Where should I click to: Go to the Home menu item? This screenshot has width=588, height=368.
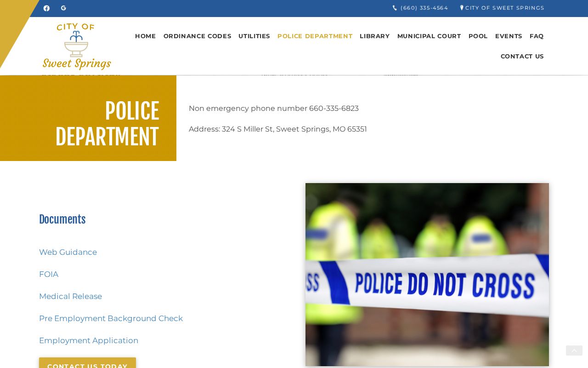(145, 36)
